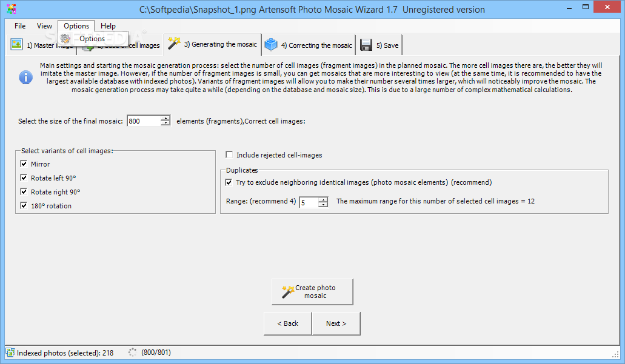Open the Help menu
This screenshot has width=625, height=364.
108,26
